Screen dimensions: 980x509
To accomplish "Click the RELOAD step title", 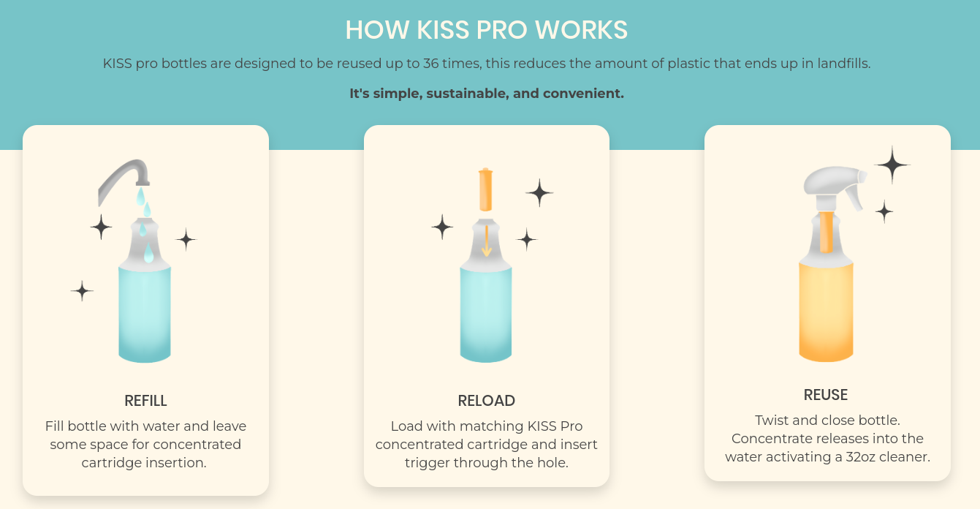I will [x=486, y=401].
